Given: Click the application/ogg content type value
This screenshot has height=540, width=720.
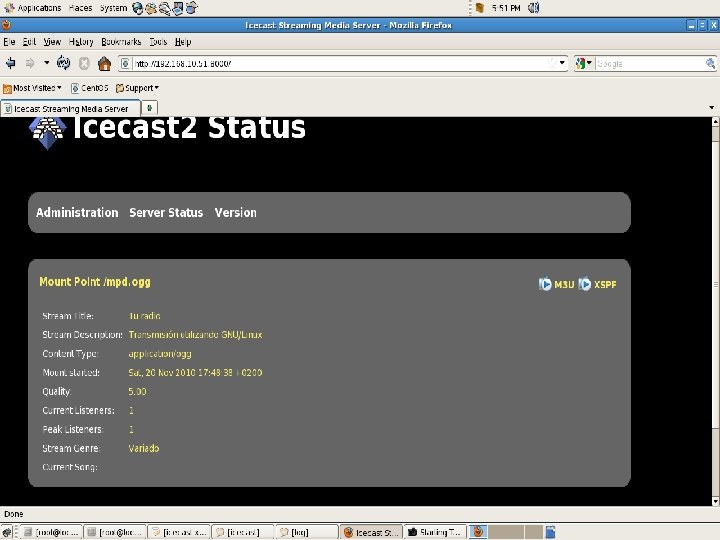Looking at the screenshot, I should tap(160, 354).
